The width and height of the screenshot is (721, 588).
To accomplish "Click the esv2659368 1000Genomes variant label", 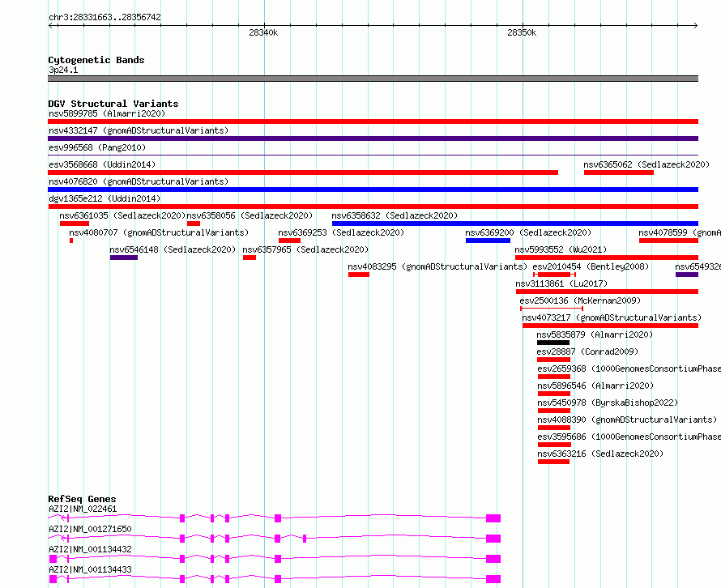I will (x=629, y=369).
